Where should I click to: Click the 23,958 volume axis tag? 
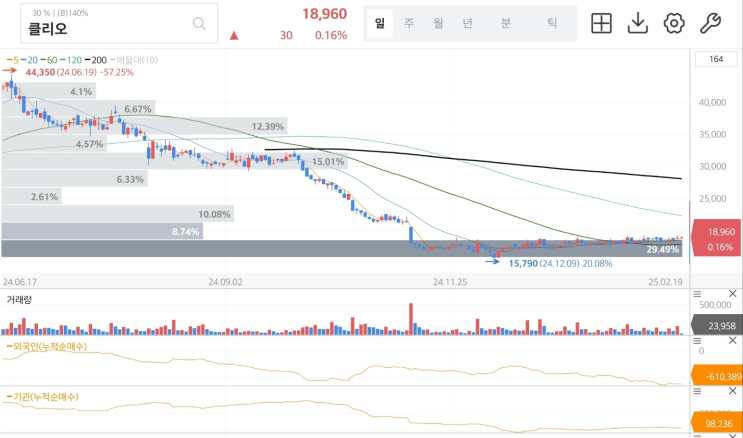[717, 325]
